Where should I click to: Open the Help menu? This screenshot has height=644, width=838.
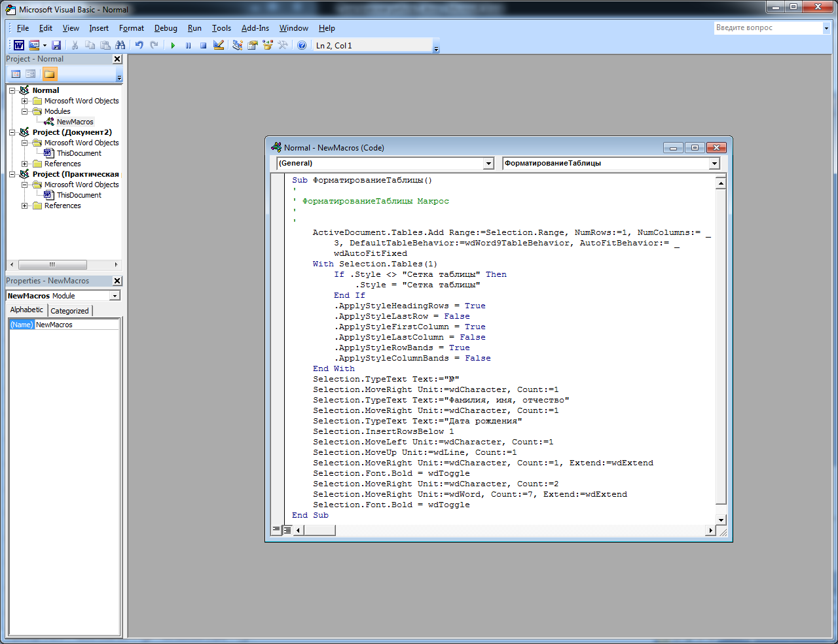click(327, 28)
